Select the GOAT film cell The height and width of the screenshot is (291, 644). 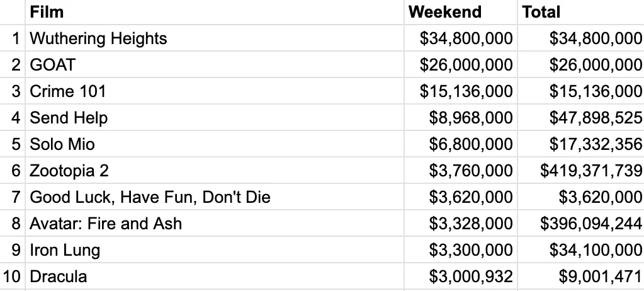52,65
